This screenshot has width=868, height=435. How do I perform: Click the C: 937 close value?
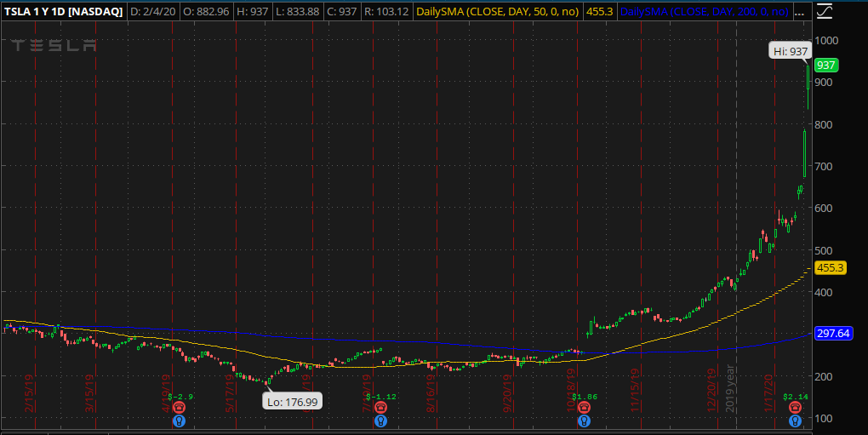(341, 12)
